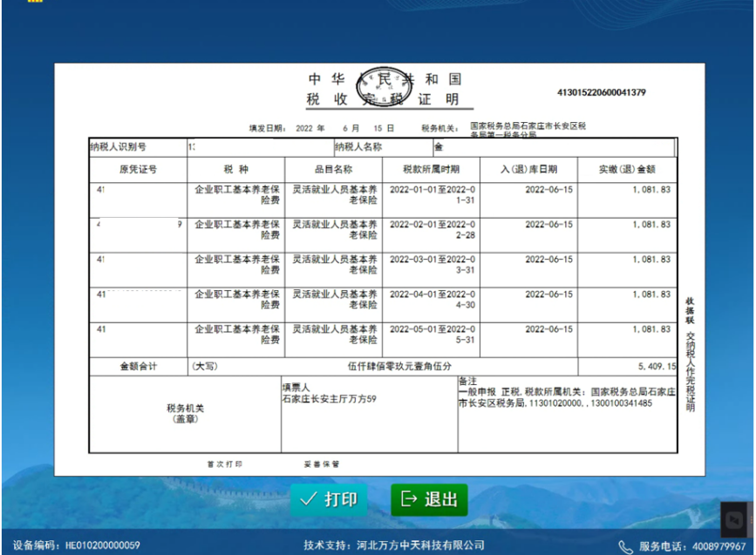Click the yellow logo in top-left corner

point(35,2)
